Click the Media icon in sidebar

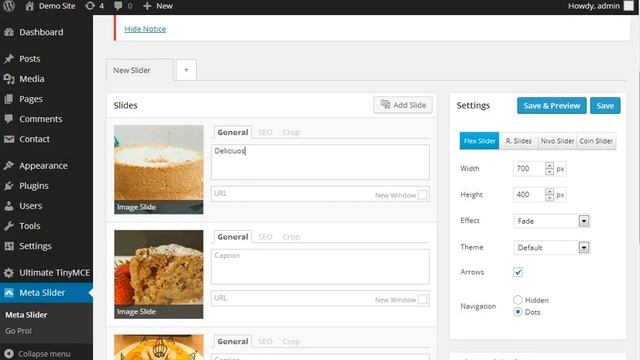(9, 79)
